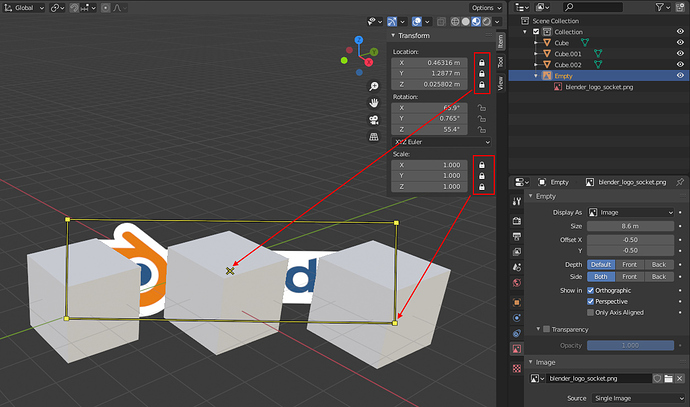690x407 pixels.
Task: Click the fake user shield icon
Action: tap(657, 378)
